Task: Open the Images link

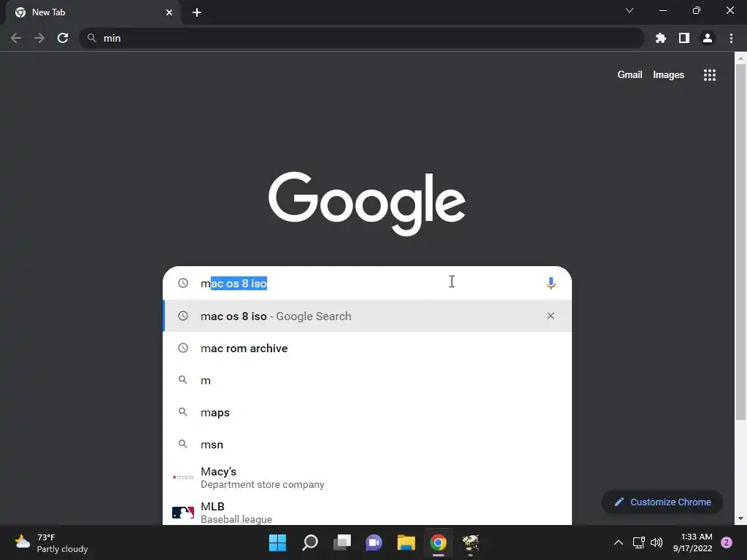Action: (668, 75)
